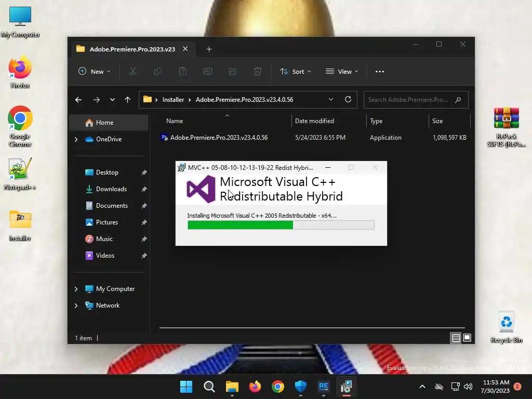Image resolution: width=532 pixels, height=399 pixels.
Task: Click the installer setup icon in taskbar
Action: (x=347, y=387)
